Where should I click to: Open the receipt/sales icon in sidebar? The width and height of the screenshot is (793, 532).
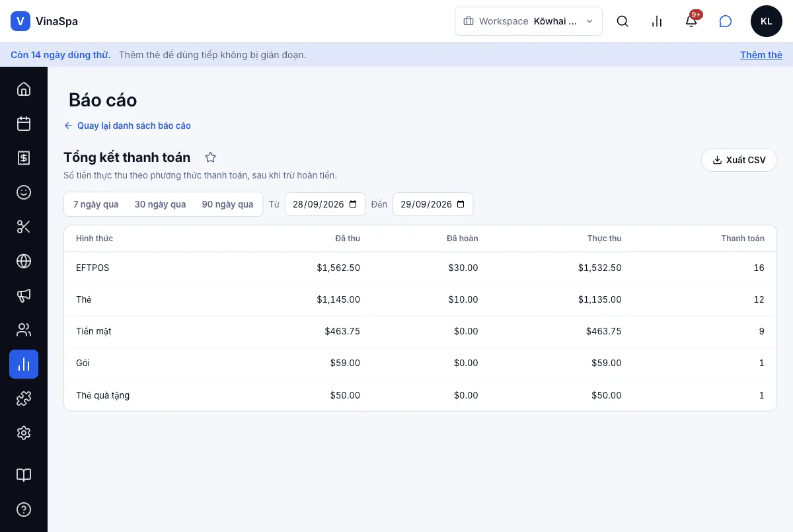coord(24,158)
